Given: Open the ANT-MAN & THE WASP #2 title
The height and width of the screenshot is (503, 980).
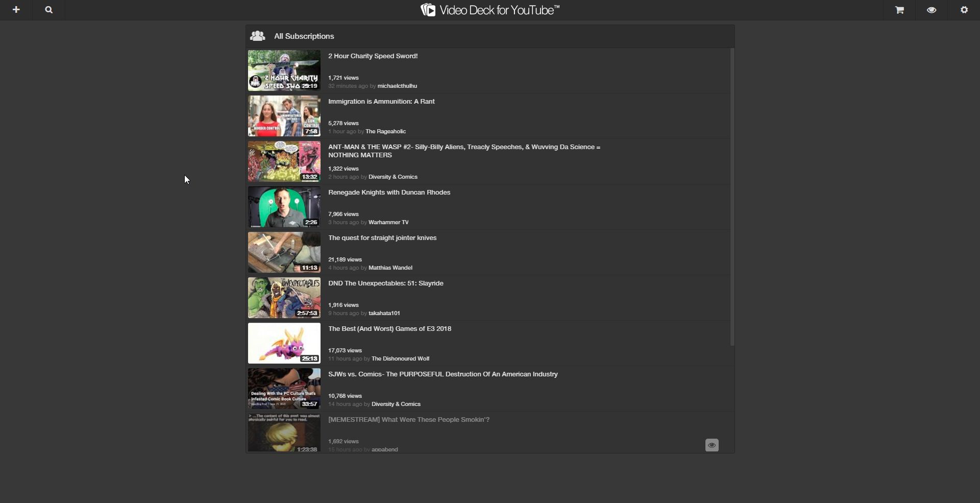Looking at the screenshot, I should tap(464, 151).
